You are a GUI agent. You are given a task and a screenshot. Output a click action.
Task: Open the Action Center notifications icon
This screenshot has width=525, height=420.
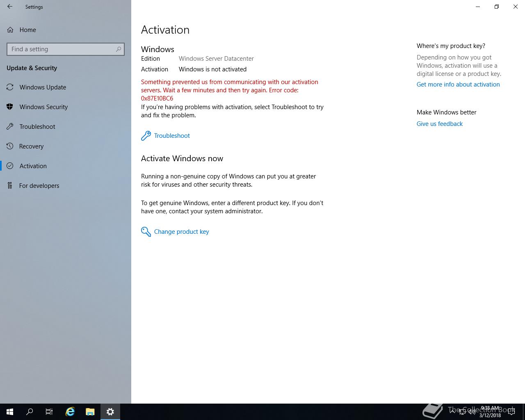[511, 411]
